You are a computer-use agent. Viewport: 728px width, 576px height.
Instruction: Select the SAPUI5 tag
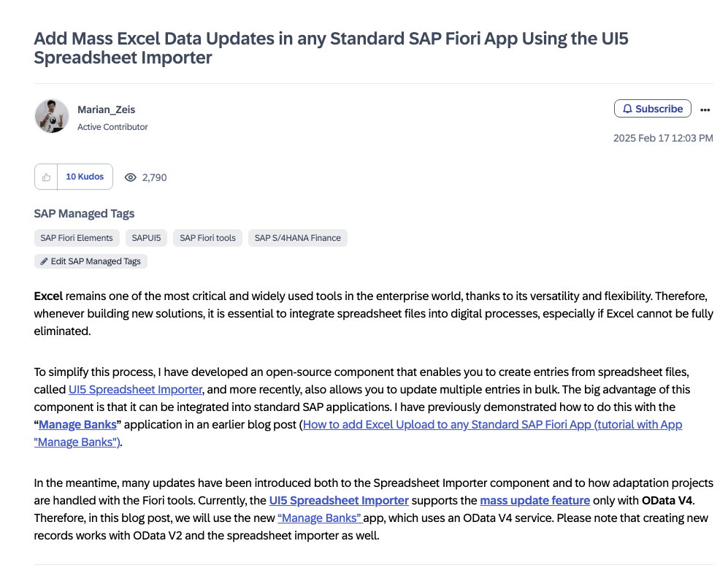[x=146, y=238]
